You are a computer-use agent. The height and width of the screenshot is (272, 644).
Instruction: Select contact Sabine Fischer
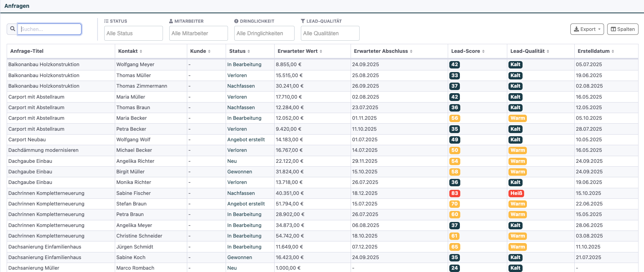[x=134, y=193]
